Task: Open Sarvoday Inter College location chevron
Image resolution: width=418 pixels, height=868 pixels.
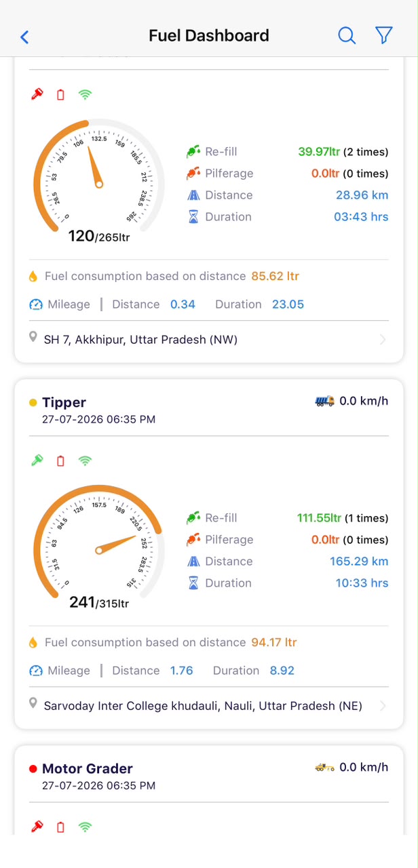Action: click(x=383, y=706)
